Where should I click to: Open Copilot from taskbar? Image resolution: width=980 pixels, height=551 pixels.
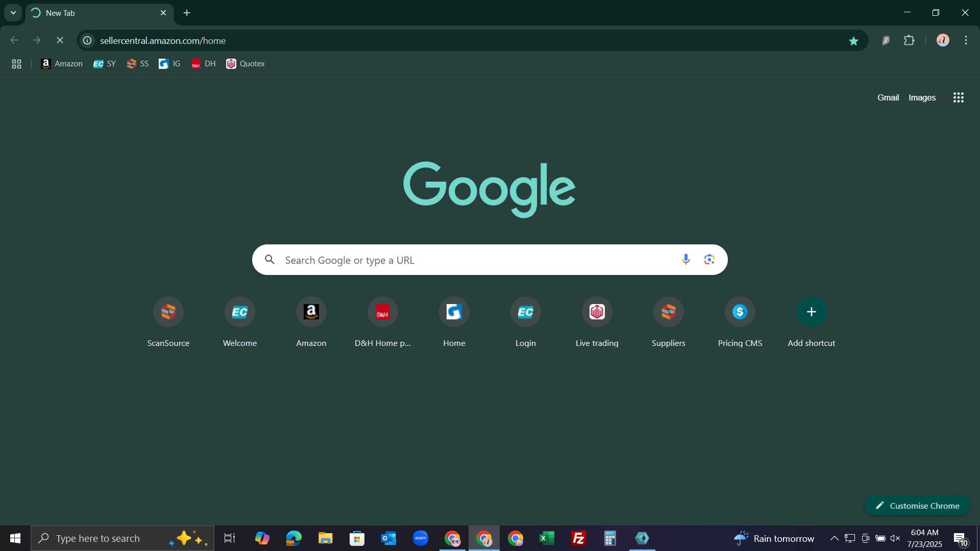(x=262, y=538)
